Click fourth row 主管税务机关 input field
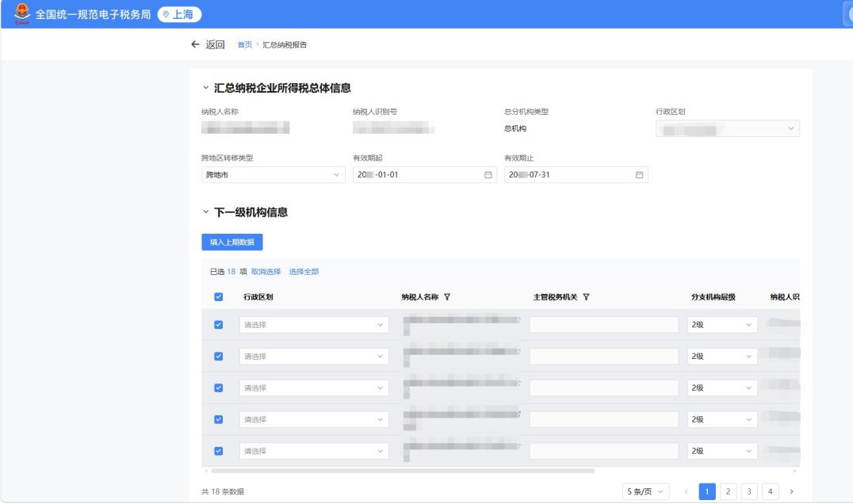Screen dimensions: 853x504 604,419
